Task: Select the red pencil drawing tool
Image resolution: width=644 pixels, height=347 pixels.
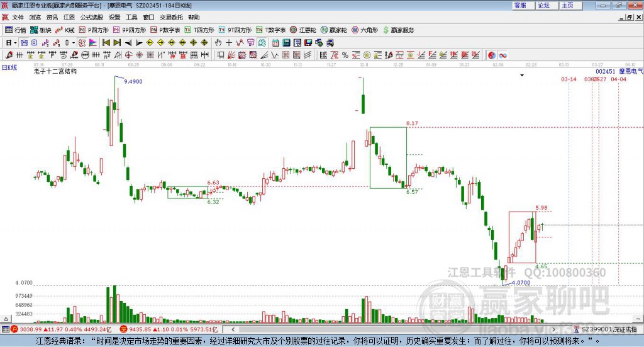Action: click(9, 55)
